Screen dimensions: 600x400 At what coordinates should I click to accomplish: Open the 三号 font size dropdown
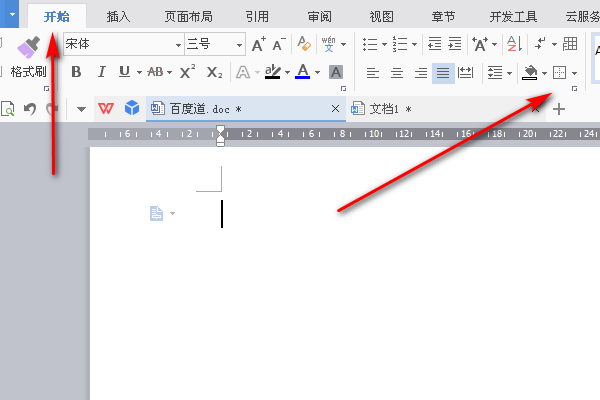(x=239, y=45)
